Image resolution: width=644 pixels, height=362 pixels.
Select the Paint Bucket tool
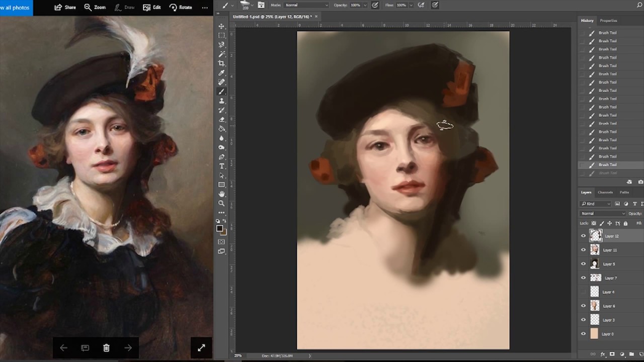point(221,129)
